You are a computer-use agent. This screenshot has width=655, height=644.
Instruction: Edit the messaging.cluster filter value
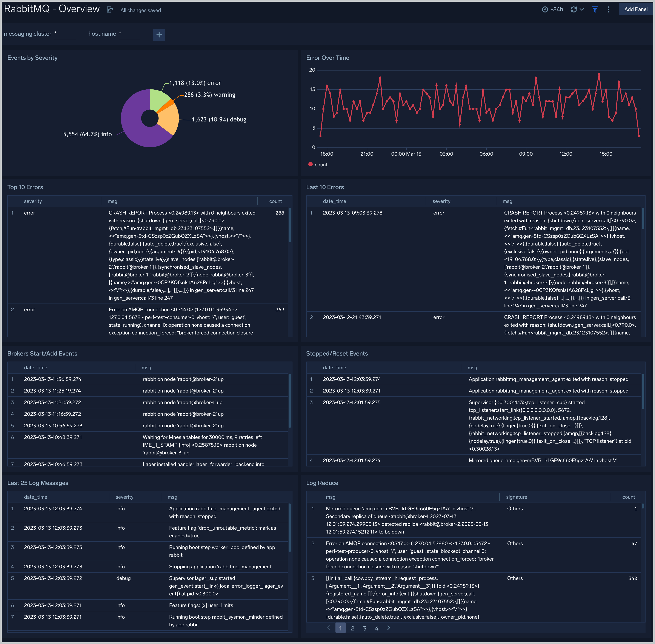pos(65,34)
